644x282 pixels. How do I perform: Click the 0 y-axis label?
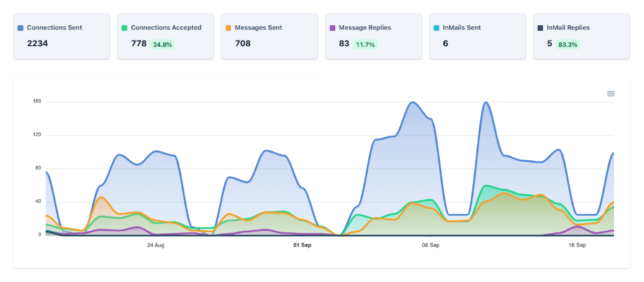coord(39,235)
